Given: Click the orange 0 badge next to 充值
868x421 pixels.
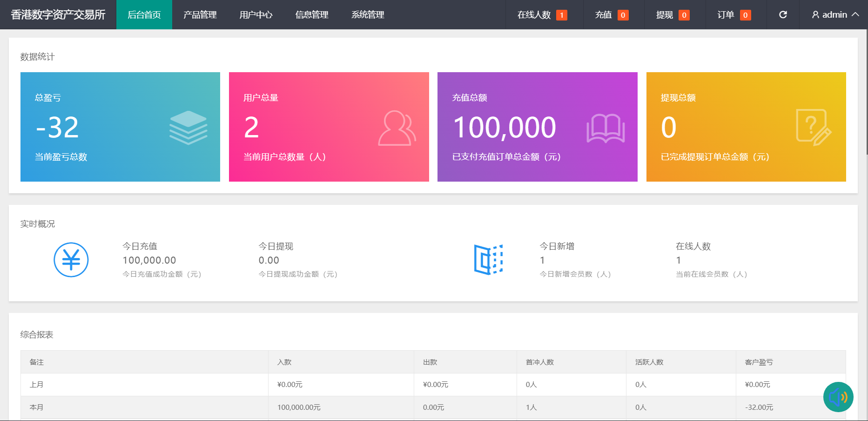Looking at the screenshot, I should (623, 15).
